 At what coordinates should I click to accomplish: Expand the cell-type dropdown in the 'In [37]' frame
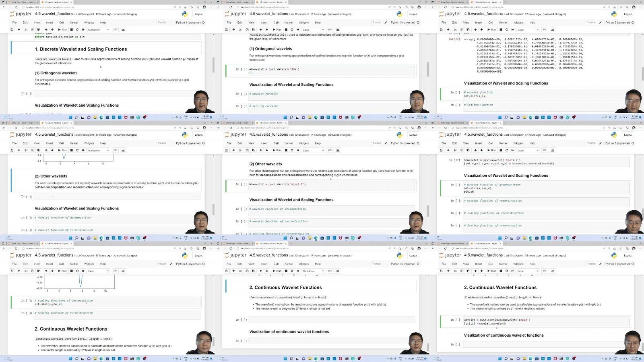coord(527,150)
